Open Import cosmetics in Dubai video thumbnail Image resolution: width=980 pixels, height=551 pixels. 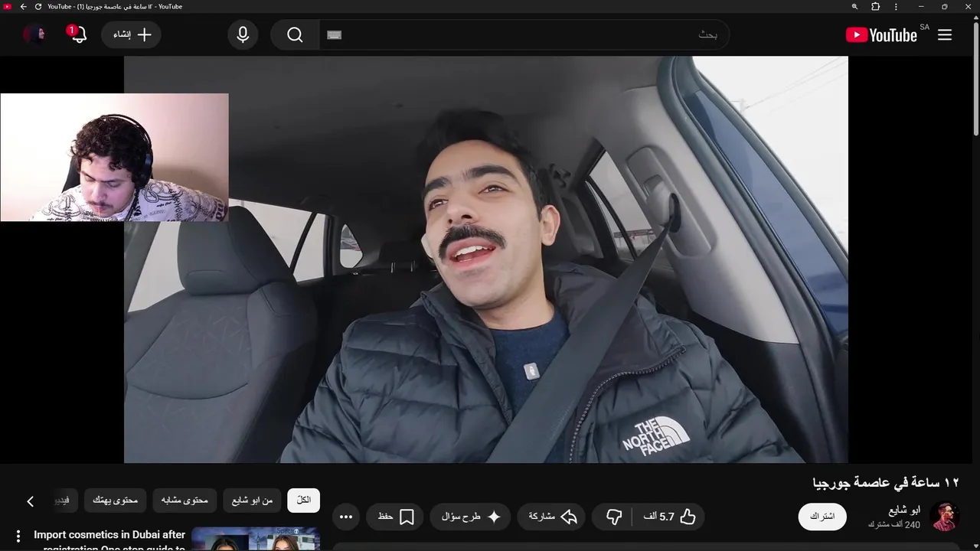point(256,539)
